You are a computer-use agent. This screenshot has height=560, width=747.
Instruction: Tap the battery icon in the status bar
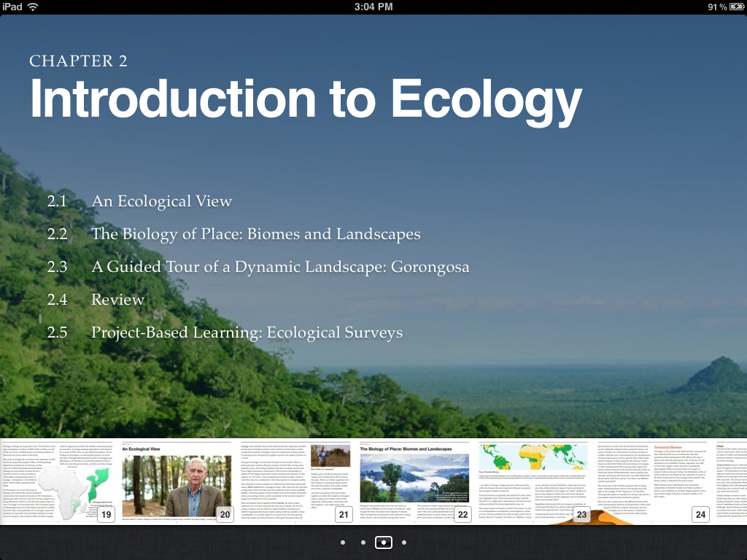coord(737,7)
